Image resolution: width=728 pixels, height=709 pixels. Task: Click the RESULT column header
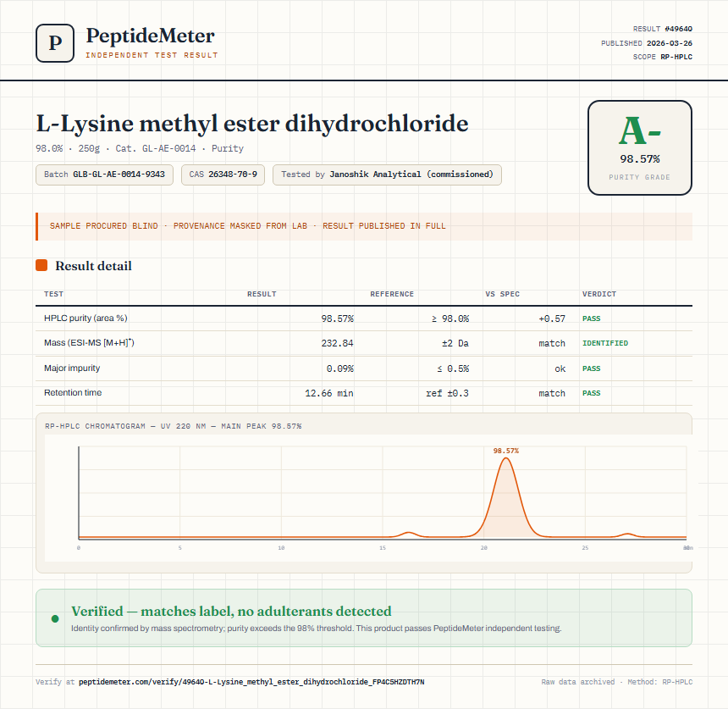[262, 294]
